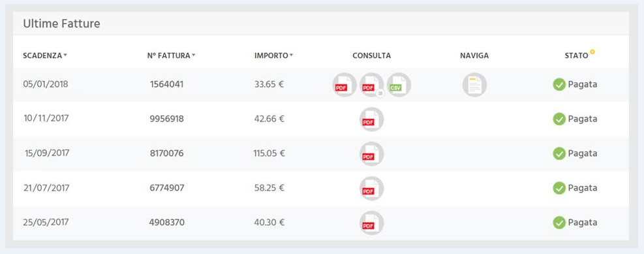Select invoice number 9956918

point(167,119)
